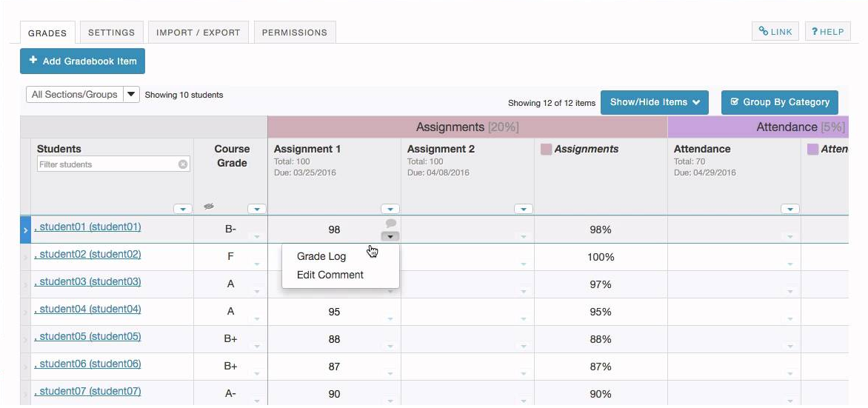This screenshot has height=408, width=868.
Task: Expand the All Sections/Groups selector
Action: (x=131, y=94)
